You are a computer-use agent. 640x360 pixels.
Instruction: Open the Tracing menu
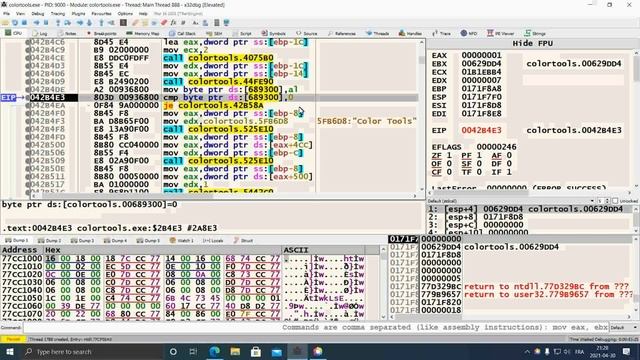[x=58, y=13]
